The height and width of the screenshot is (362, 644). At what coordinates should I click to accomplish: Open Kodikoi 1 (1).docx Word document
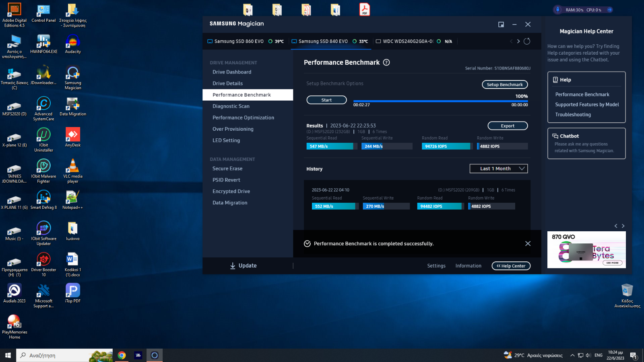point(73,265)
